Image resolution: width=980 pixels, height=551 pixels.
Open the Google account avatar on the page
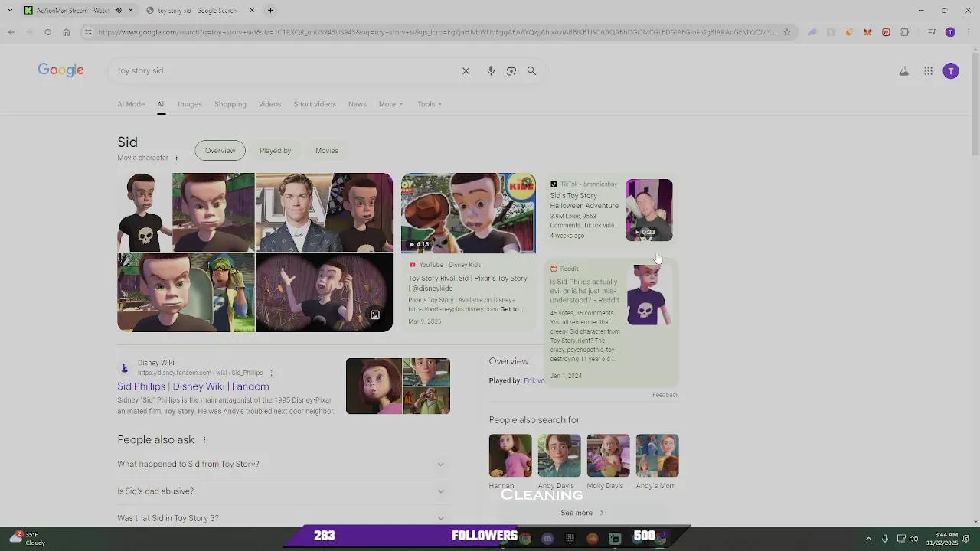951,71
